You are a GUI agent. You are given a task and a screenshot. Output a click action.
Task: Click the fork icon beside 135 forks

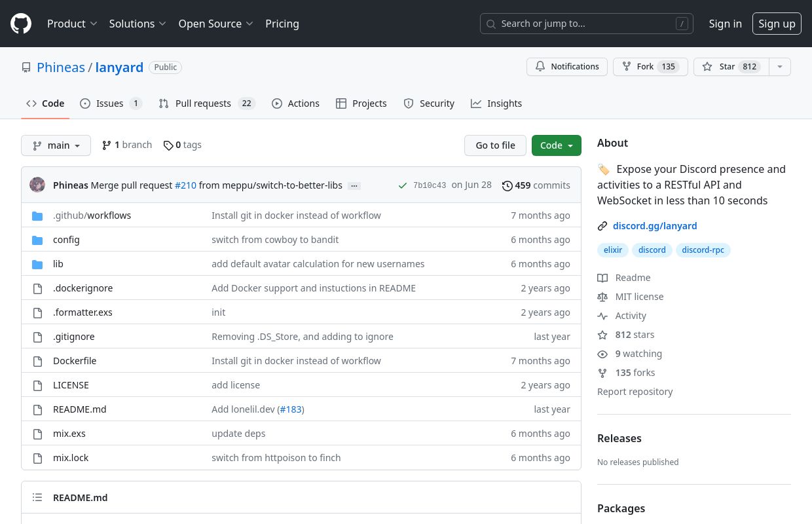602,373
